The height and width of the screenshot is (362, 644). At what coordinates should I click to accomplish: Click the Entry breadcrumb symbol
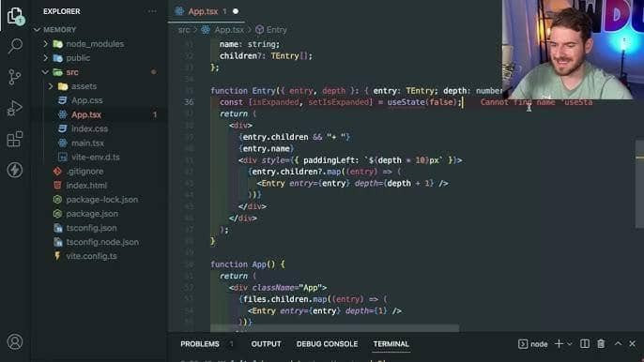click(276, 30)
